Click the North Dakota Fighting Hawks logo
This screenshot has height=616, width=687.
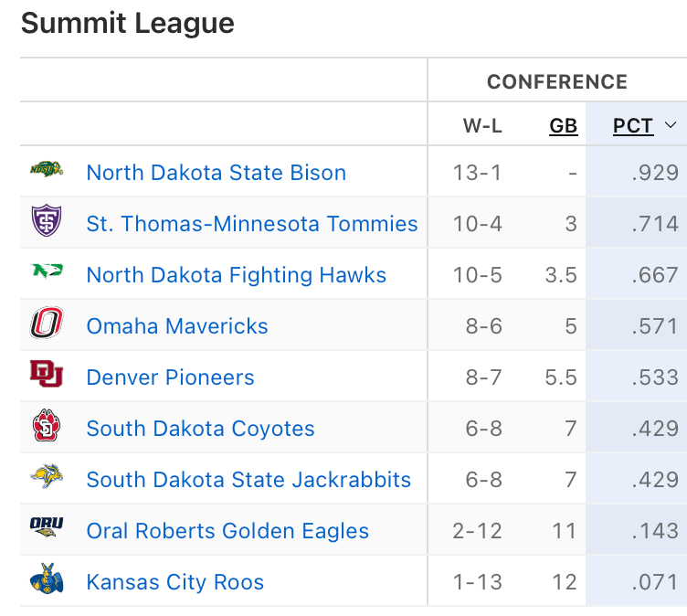click(46, 271)
